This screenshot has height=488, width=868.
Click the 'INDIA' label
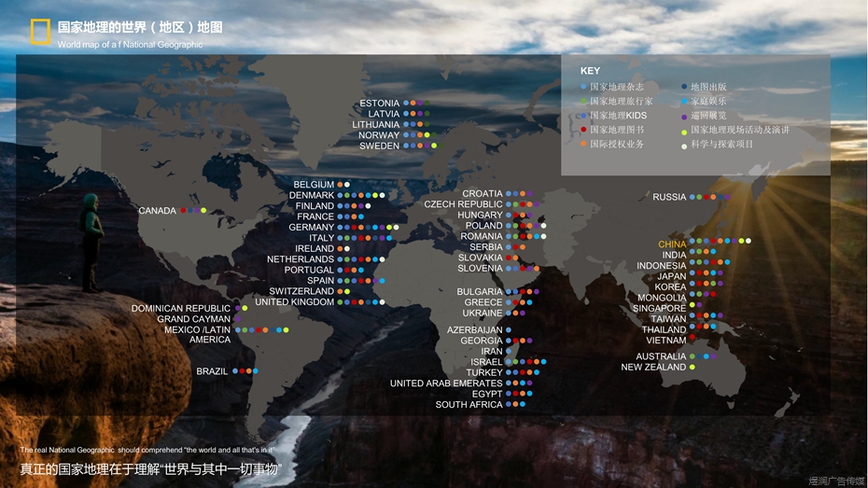click(674, 255)
